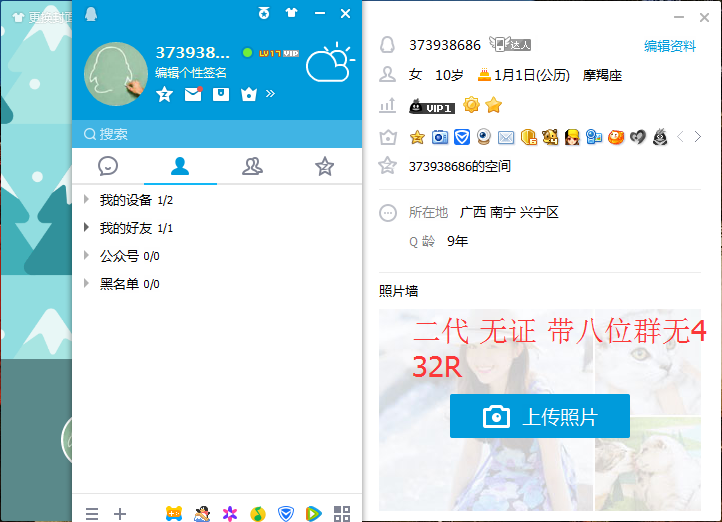This screenshot has width=722, height=522.
Task: Open the LV17 VIP level badge
Action: [279, 53]
